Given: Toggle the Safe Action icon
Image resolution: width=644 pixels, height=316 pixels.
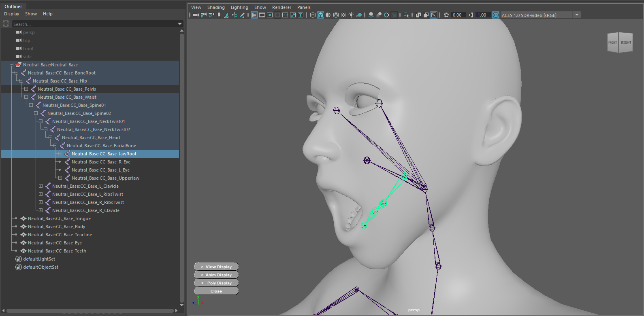Looking at the screenshot, I should (x=293, y=15).
